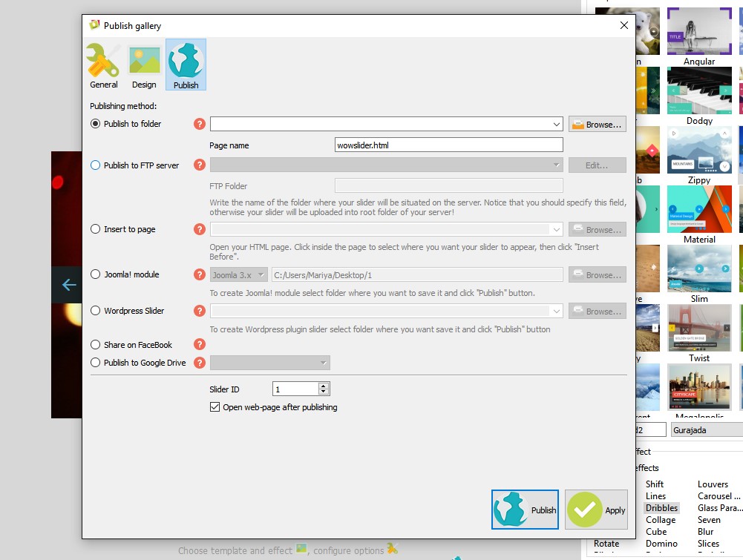Choose the Collage transition effect

pos(661,520)
